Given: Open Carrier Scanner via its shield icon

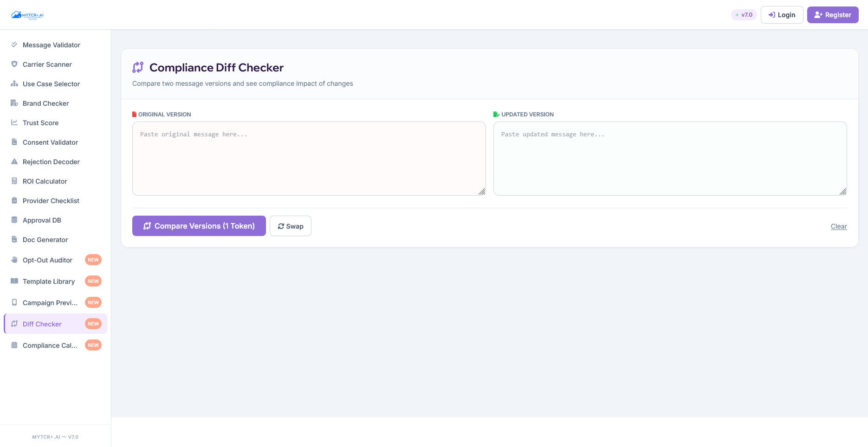Looking at the screenshot, I should click(x=14, y=64).
